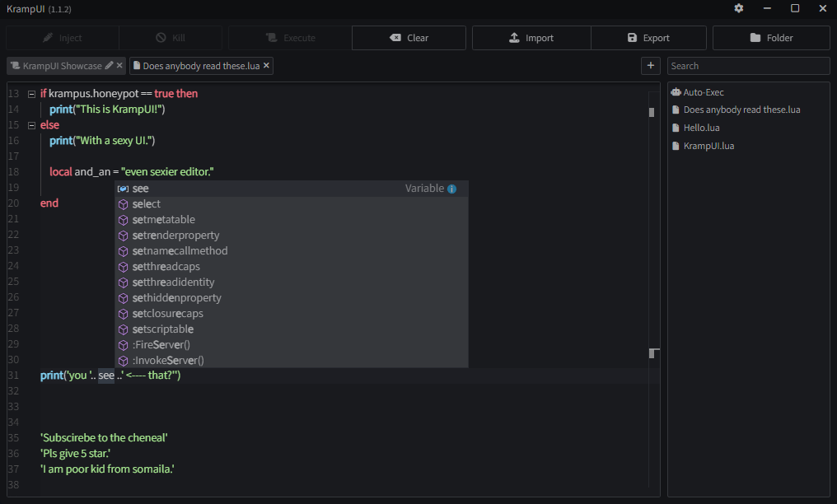Pick 'setmetatable' autocomplete suggestion
Screen dimensions: 837x504
292,220
